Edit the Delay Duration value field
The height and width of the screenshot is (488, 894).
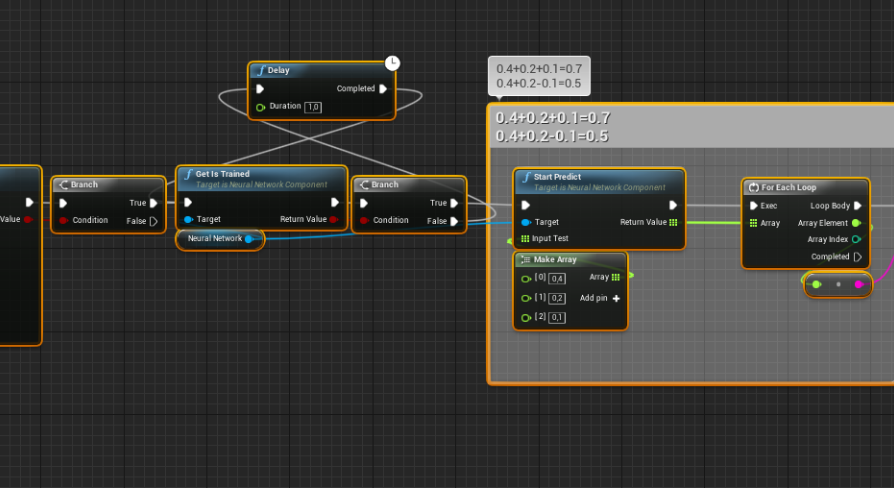(x=313, y=107)
